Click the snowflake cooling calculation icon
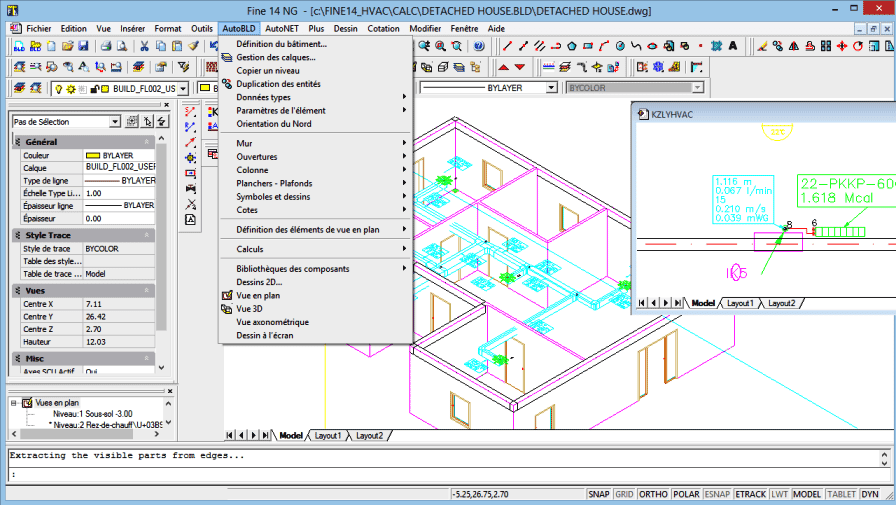This screenshot has height=505, width=896. pyautogui.click(x=658, y=67)
